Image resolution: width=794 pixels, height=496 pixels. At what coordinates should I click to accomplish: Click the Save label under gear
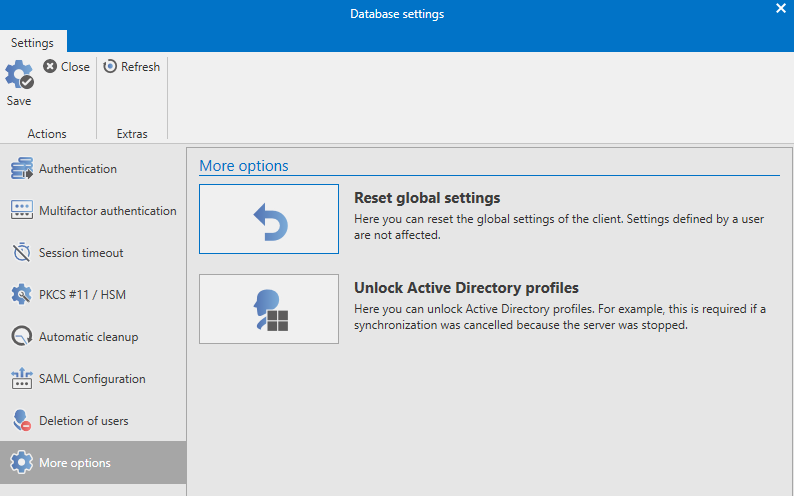tap(19, 101)
